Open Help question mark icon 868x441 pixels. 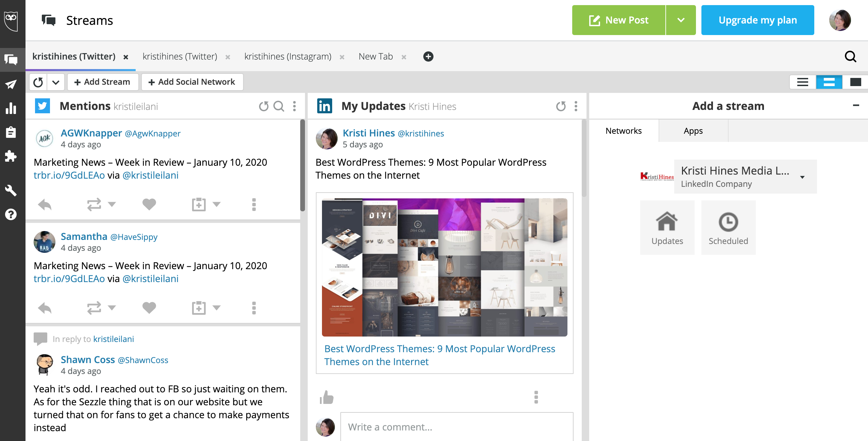[11, 214]
